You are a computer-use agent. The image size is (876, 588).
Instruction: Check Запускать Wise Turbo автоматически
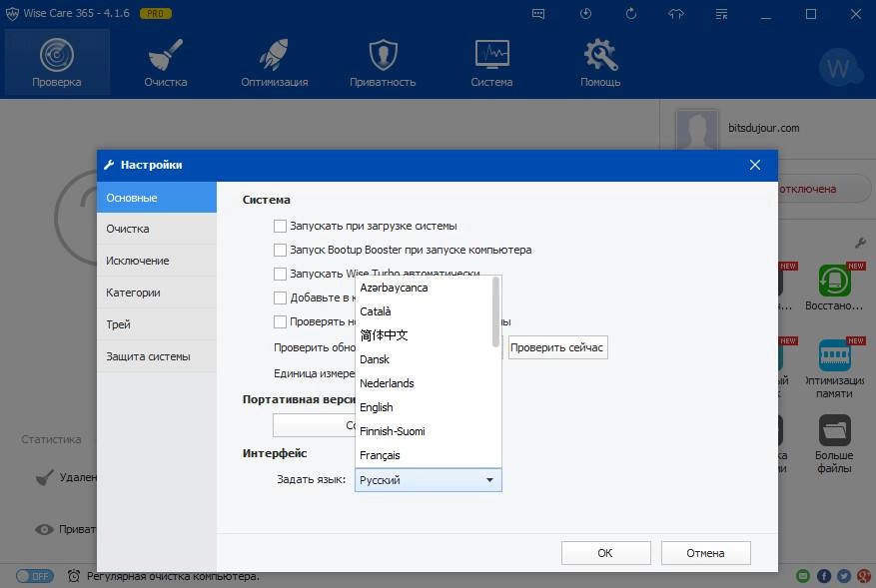280,275
